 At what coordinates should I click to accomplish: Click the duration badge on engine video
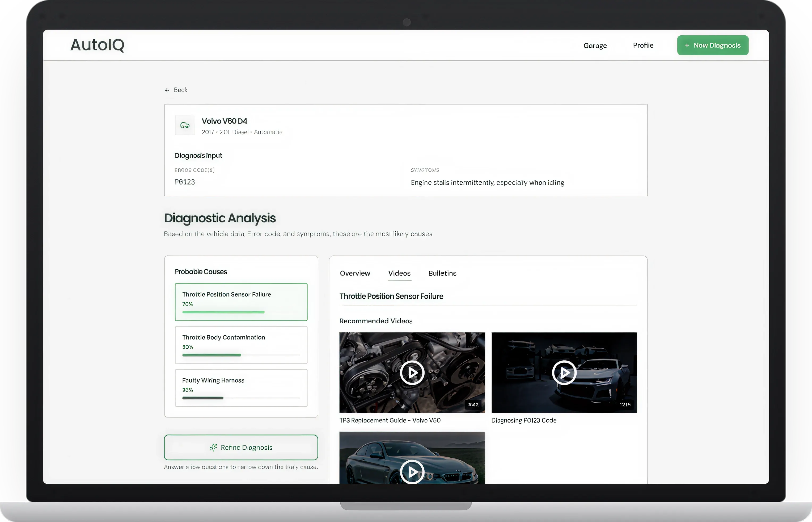pyautogui.click(x=473, y=405)
